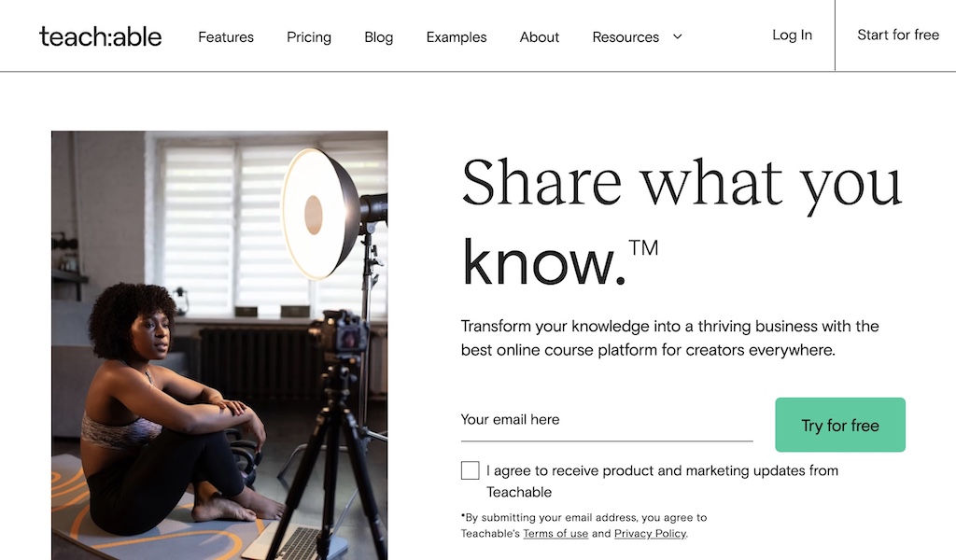The width and height of the screenshot is (956, 560).
Task: Open the Blog link in navigation
Action: click(x=379, y=37)
